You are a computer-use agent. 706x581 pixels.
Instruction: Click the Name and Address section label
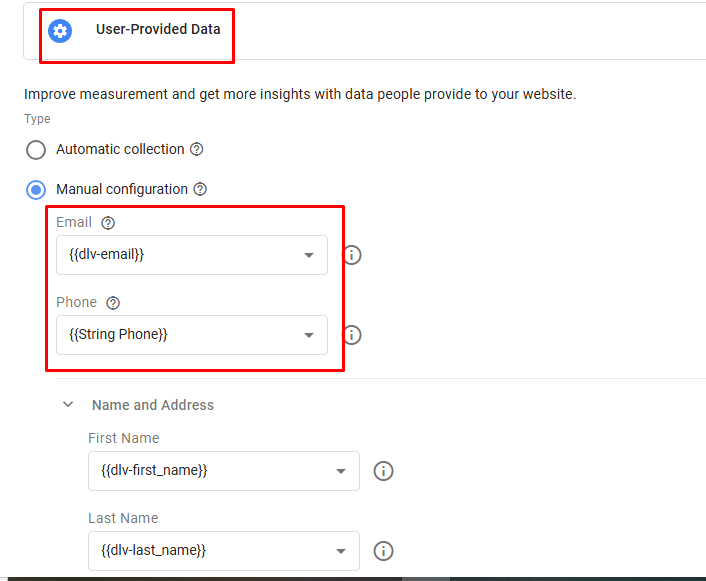click(153, 405)
